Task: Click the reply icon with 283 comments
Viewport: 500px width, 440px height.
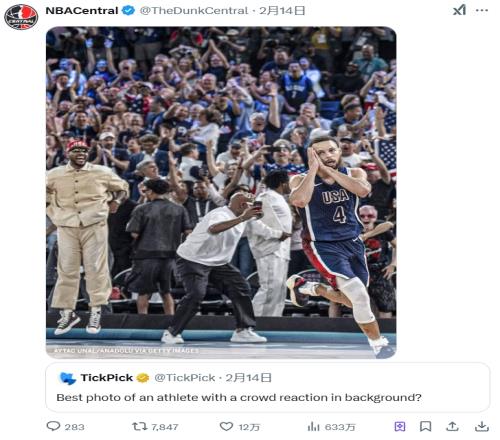Action: pos(53,426)
